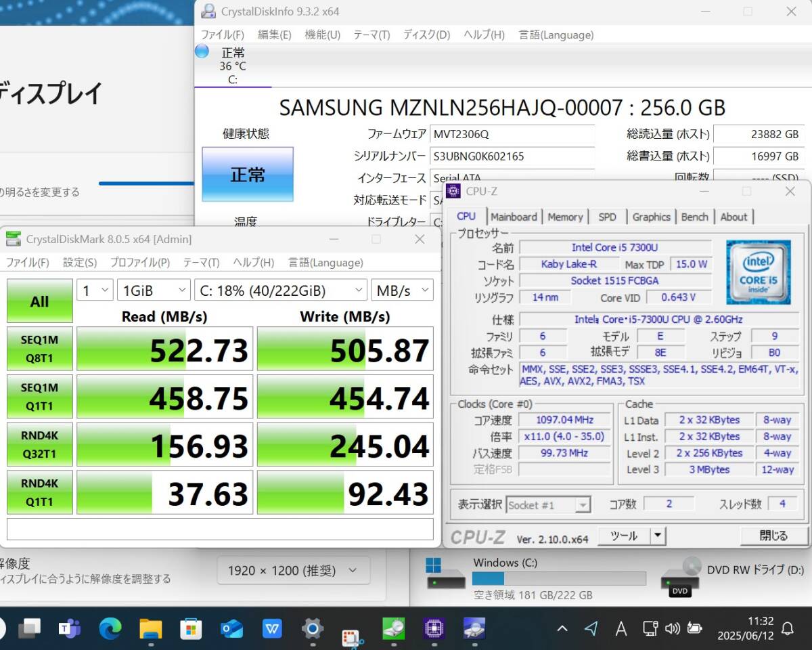
Task: Open CrystalDiskMark プロファイル(P) menu
Action: tap(140, 263)
